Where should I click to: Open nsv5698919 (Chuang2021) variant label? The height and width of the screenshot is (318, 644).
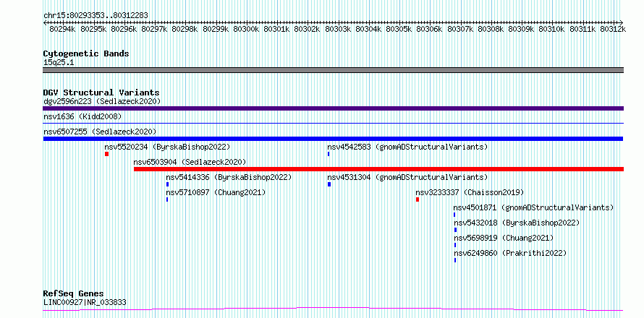tap(504, 238)
